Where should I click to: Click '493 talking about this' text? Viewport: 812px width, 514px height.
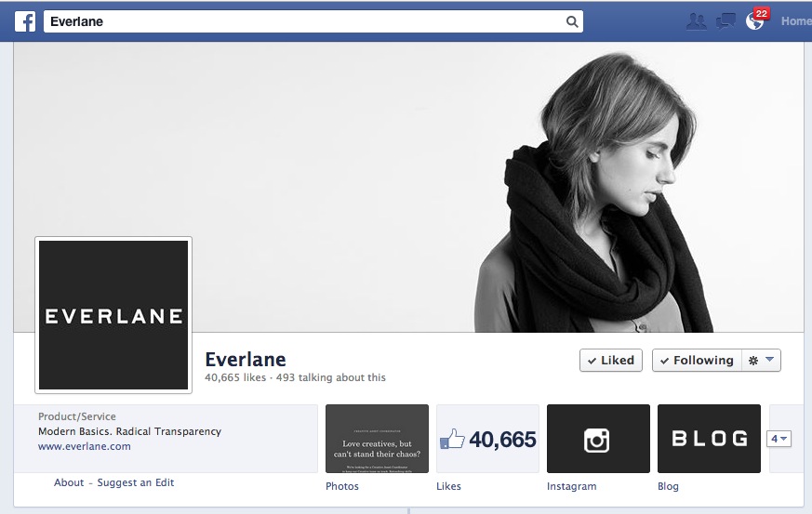coord(331,377)
